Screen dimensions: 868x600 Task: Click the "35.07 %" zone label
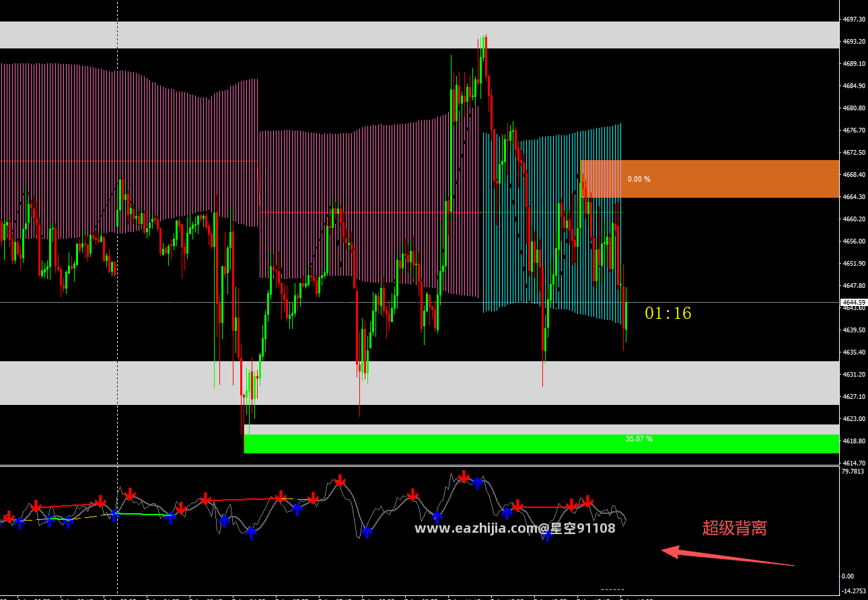(x=639, y=439)
